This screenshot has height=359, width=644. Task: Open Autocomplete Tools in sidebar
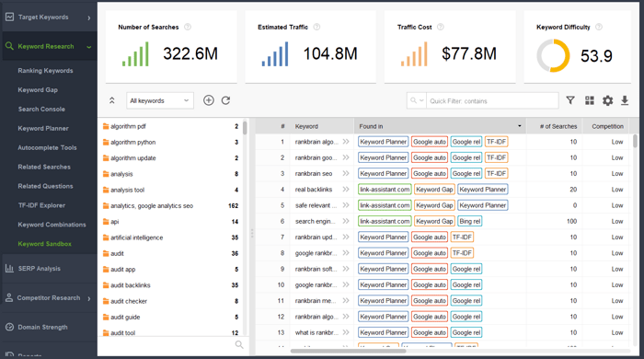[x=47, y=147]
